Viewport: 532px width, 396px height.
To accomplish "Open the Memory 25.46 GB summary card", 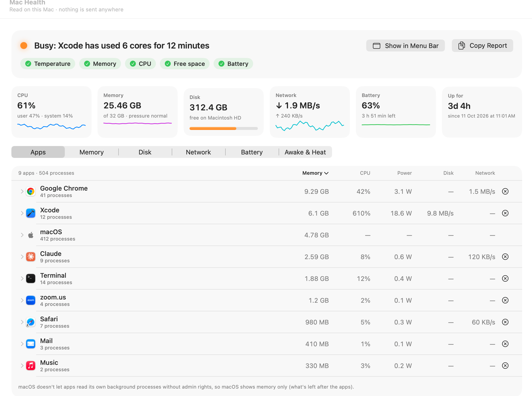I will click(x=138, y=112).
